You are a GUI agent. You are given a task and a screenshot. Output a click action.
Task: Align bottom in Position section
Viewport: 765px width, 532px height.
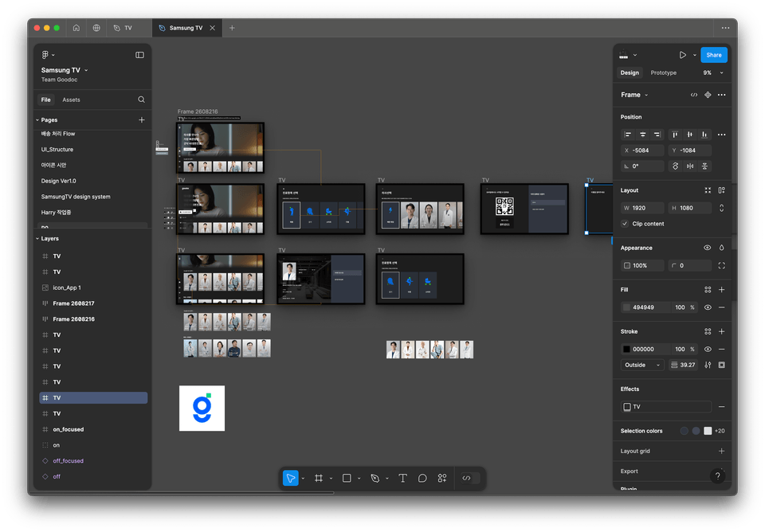pos(704,134)
